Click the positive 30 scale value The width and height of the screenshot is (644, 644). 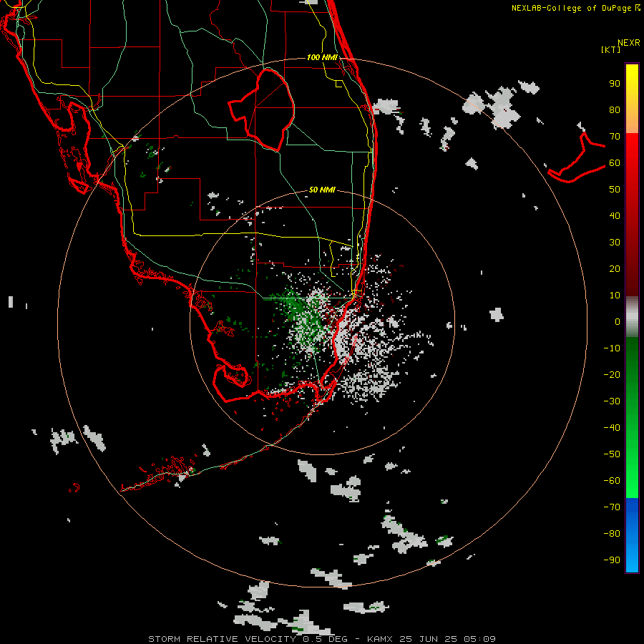[615, 243]
